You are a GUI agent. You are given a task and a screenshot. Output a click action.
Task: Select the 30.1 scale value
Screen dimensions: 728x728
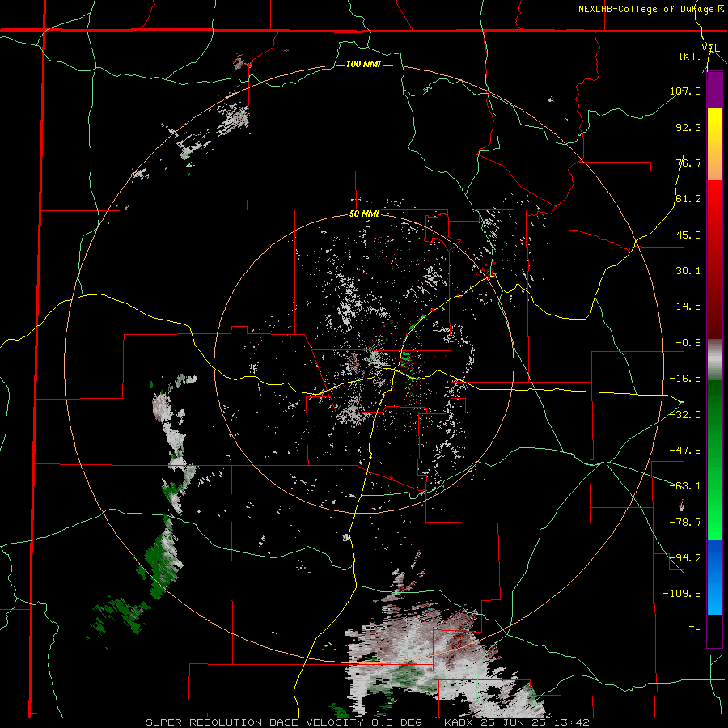[688, 271]
